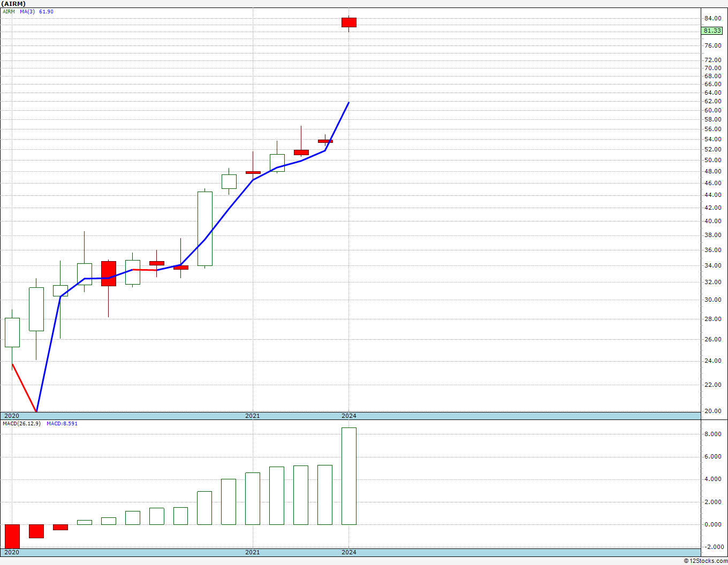728x565 pixels.
Task: Select 2024 on the MACD panel timeline
Action: tap(349, 552)
